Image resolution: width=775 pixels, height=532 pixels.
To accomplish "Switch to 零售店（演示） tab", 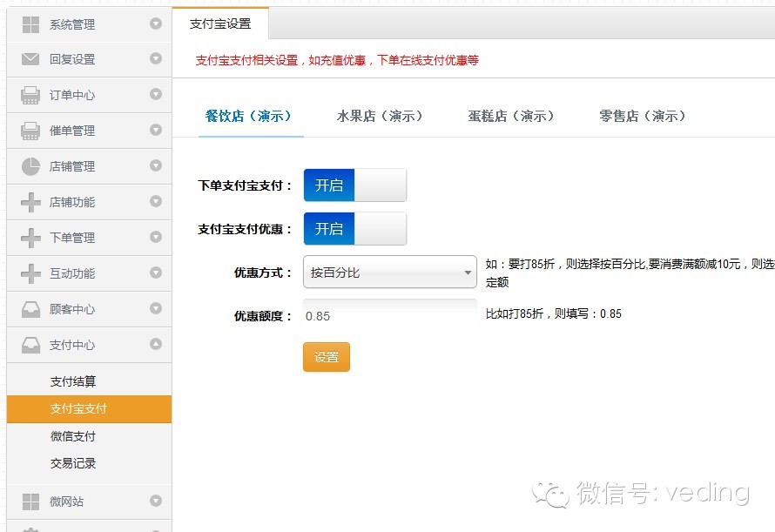I will (x=644, y=116).
